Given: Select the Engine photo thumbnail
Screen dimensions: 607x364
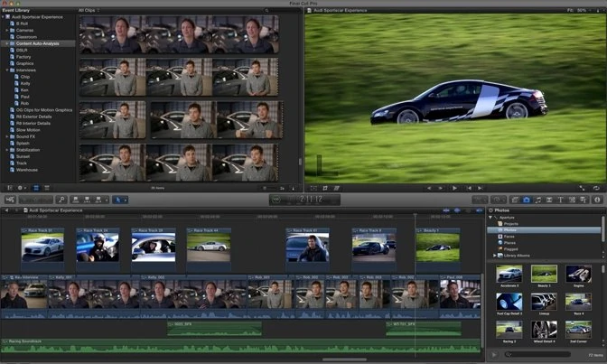Looking at the screenshot, I should click(x=578, y=275).
